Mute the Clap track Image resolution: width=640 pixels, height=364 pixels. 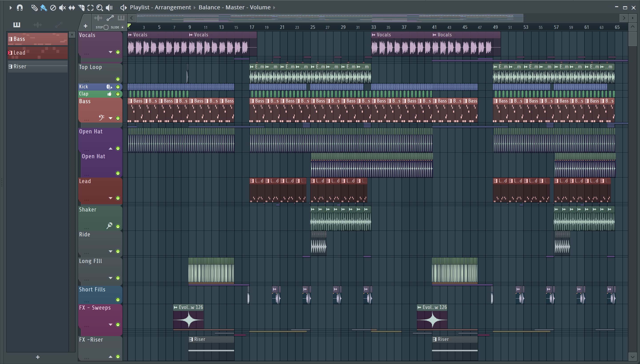[x=118, y=94]
